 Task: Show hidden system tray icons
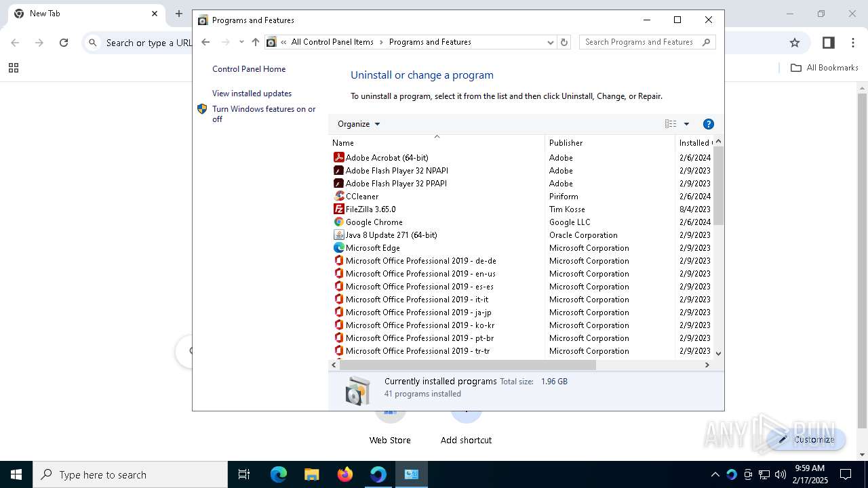point(715,474)
